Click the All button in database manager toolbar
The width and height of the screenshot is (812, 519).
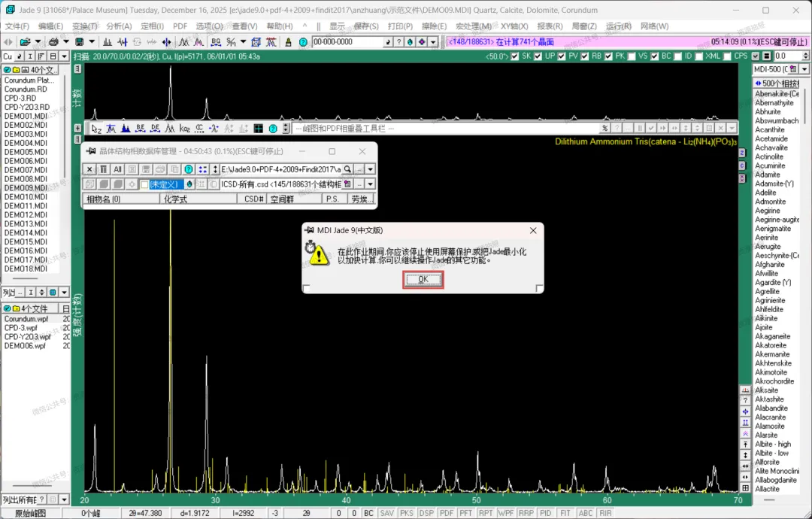117,169
